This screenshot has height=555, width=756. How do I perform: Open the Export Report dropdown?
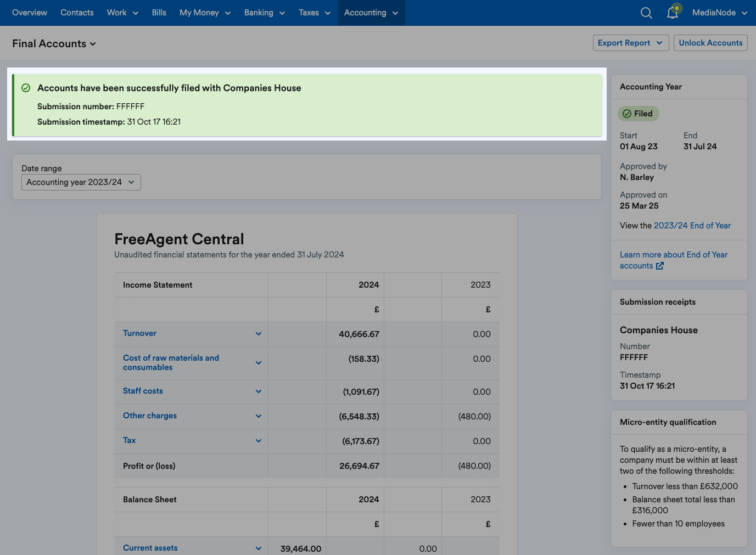tap(631, 43)
